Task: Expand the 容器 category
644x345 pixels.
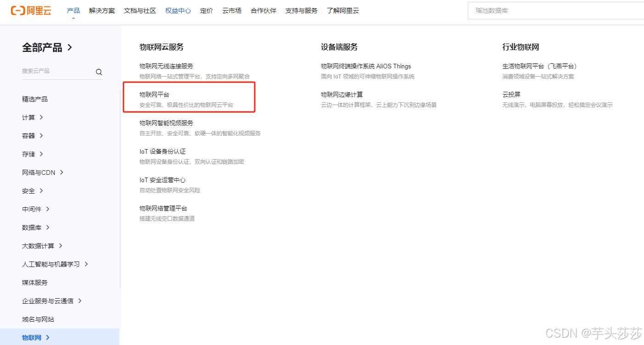Action: tap(33, 136)
